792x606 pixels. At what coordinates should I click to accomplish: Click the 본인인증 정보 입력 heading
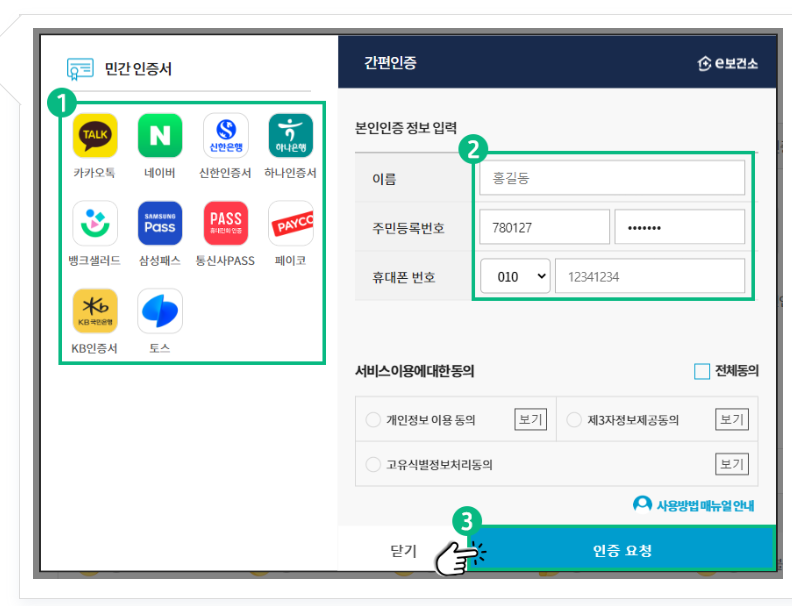[x=406, y=128]
